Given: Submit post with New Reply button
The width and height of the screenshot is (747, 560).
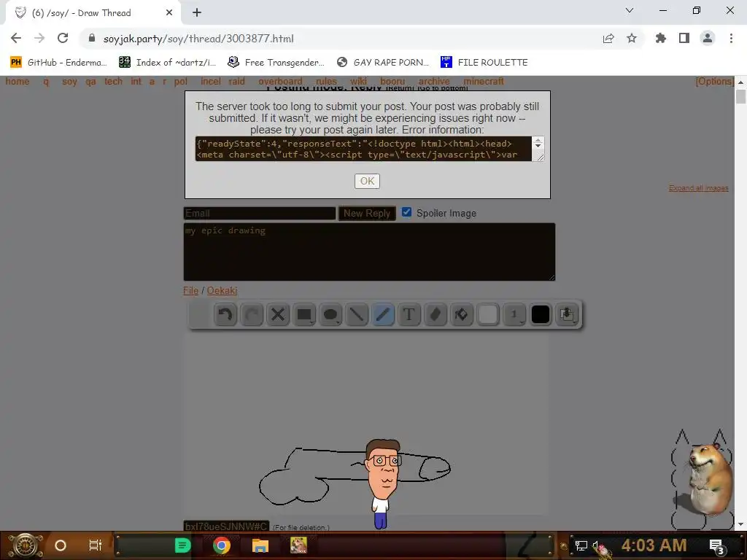Looking at the screenshot, I should (x=367, y=214).
